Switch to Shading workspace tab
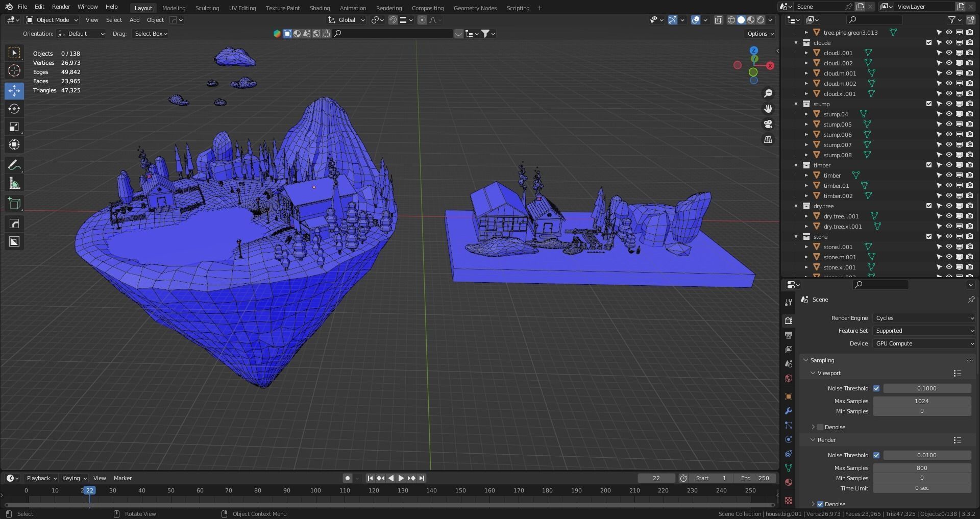Screen dimensions: 980x519 (x=320, y=8)
